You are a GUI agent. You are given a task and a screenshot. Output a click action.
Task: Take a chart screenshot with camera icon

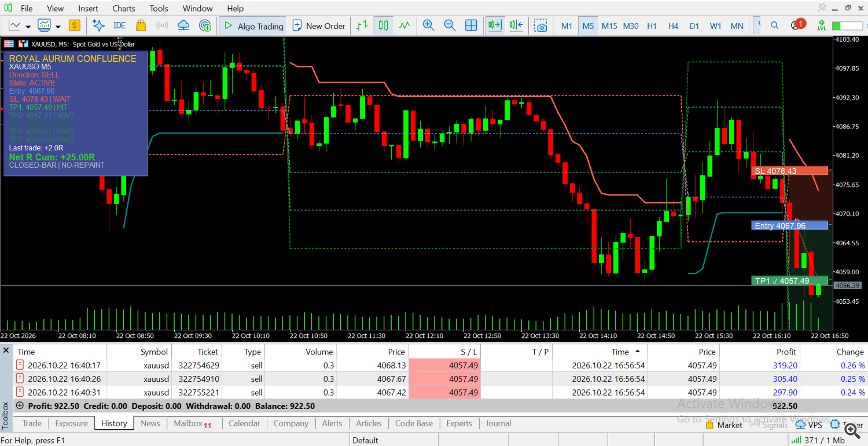pos(540,25)
